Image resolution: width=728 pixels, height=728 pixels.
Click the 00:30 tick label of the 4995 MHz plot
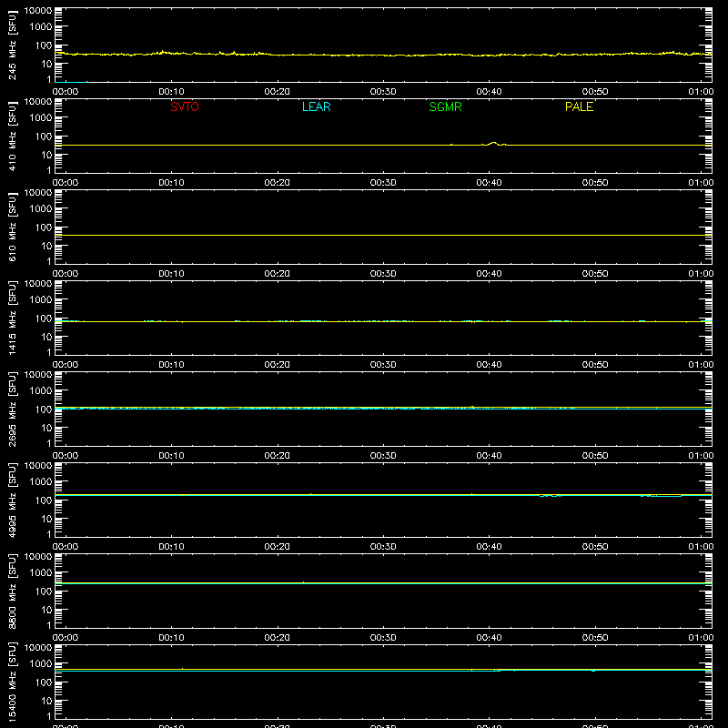pyautogui.click(x=383, y=547)
